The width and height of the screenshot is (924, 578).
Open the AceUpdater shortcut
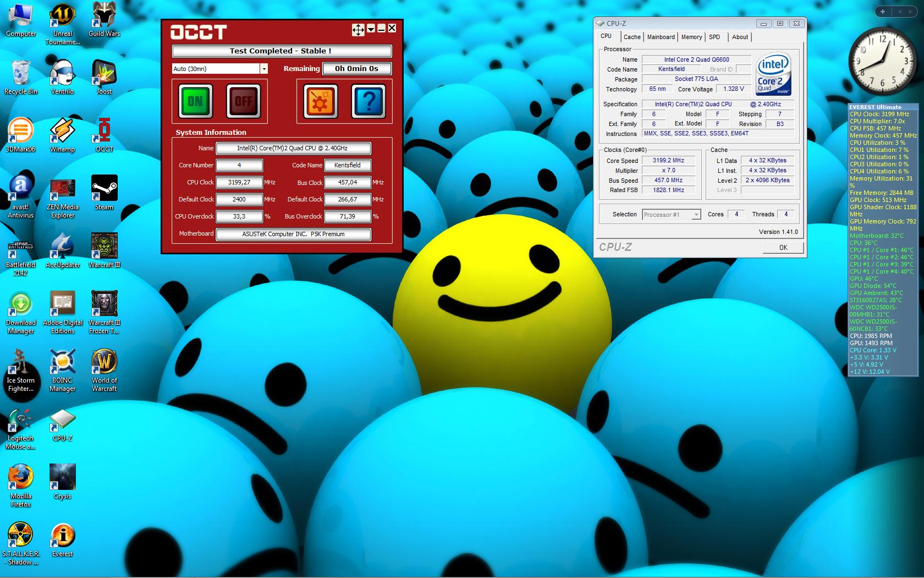[63, 251]
